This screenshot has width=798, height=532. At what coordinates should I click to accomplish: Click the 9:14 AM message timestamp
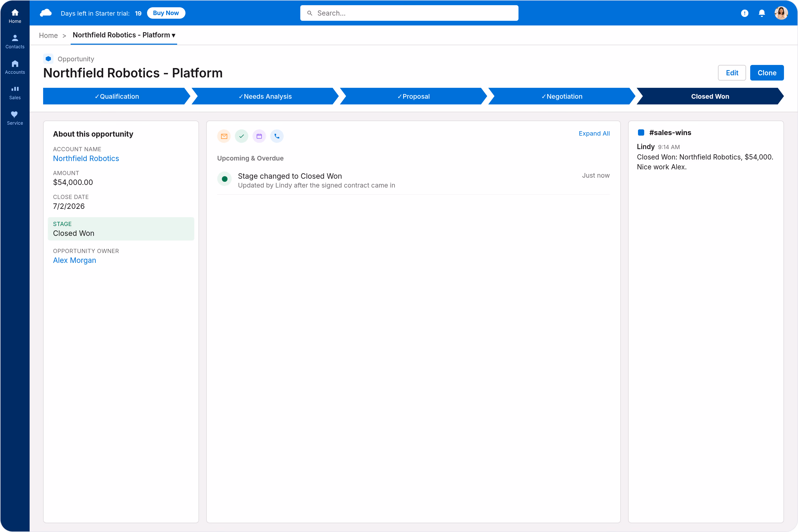[x=669, y=147]
